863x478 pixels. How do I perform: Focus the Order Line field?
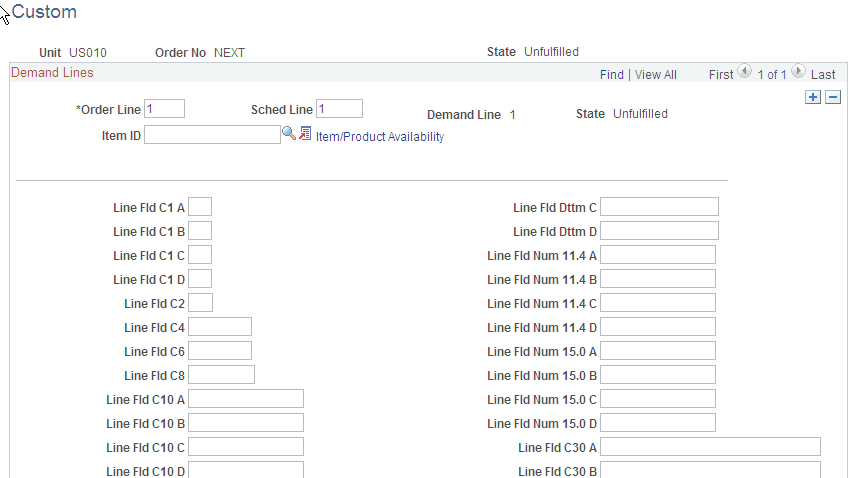pyautogui.click(x=165, y=108)
